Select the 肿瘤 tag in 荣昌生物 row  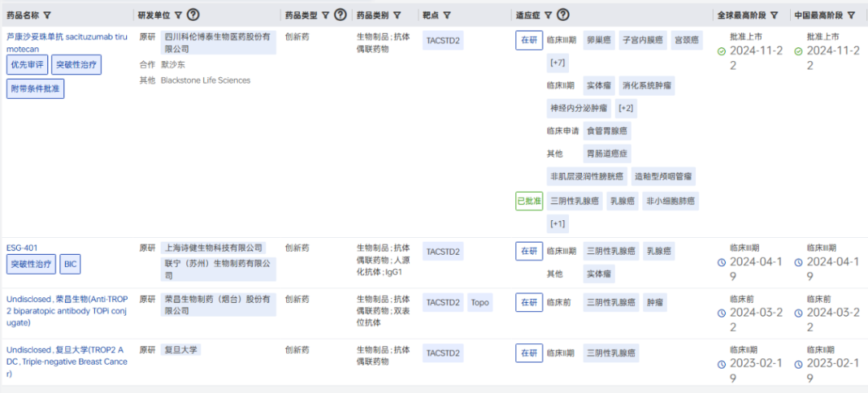click(655, 302)
